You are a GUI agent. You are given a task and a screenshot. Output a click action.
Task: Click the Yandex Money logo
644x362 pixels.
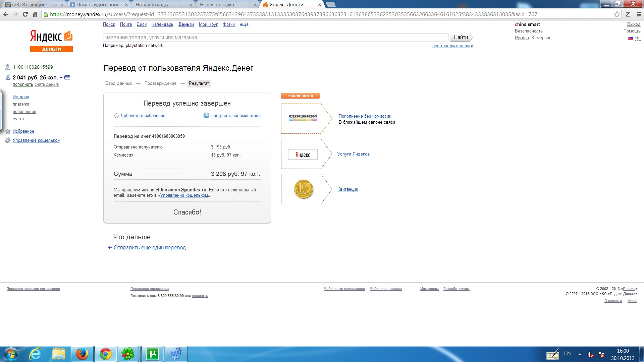[51, 41]
